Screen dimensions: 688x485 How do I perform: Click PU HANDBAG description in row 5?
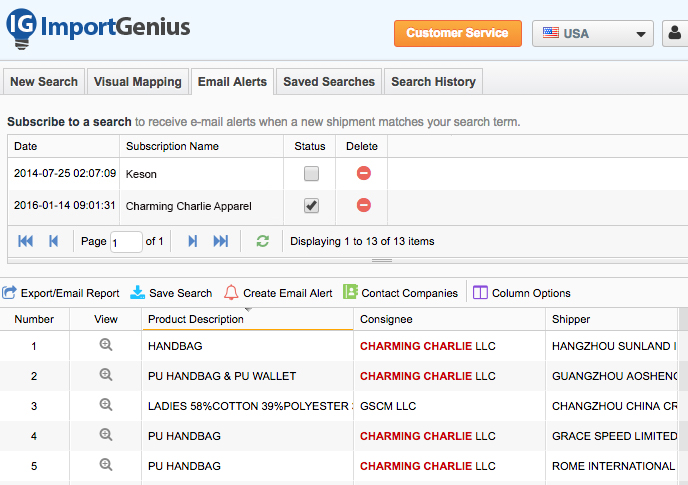184,466
